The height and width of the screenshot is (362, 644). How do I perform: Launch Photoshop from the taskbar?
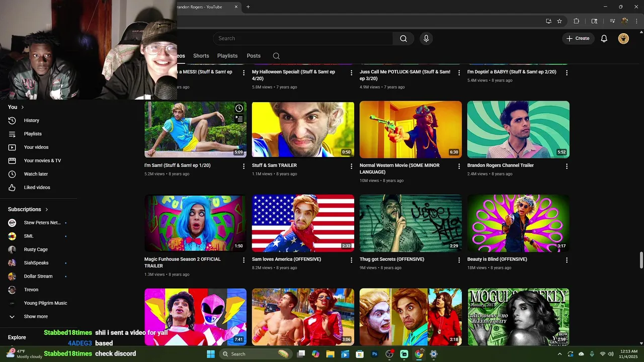(x=374, y=354)
